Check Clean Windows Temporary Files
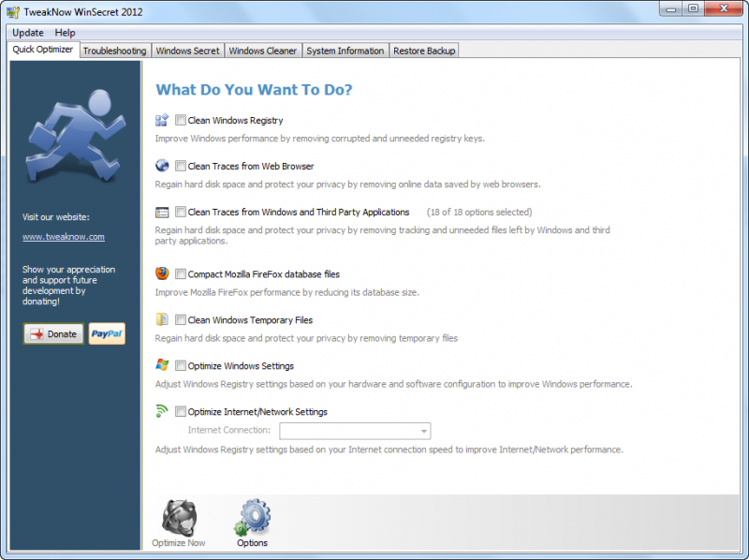 tap(180, 319)
